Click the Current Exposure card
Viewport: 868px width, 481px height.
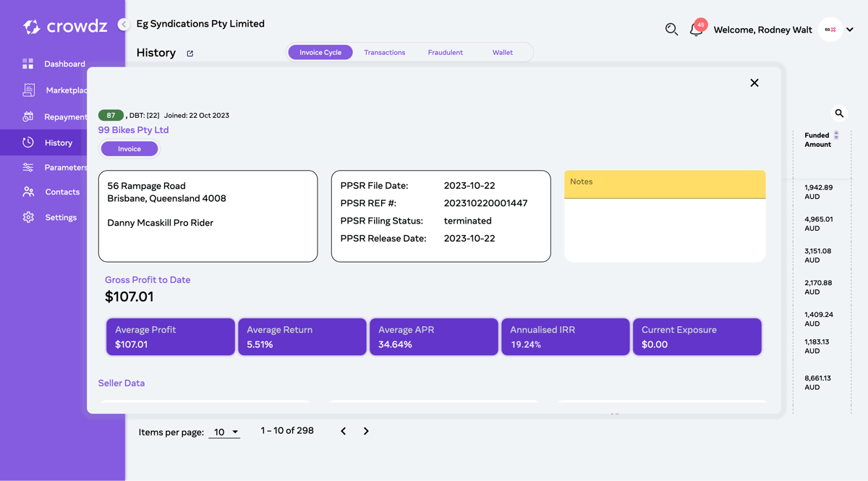click(697, 337)
